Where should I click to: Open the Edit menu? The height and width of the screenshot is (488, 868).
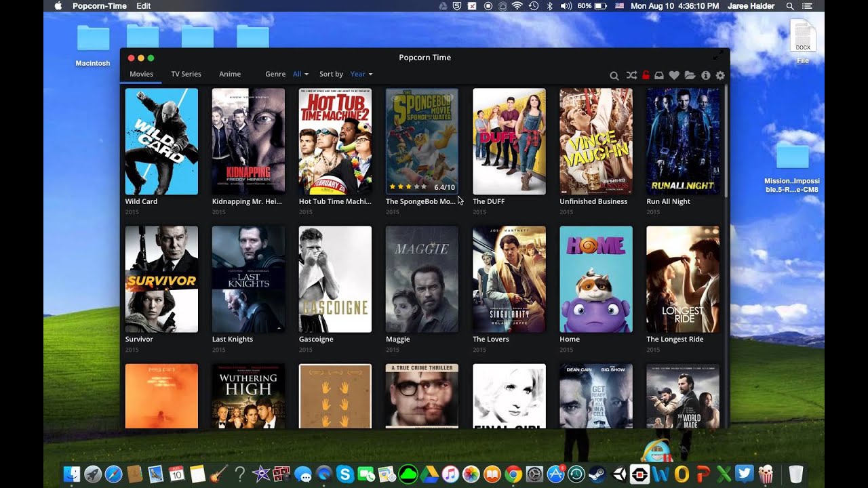[144, 6]
